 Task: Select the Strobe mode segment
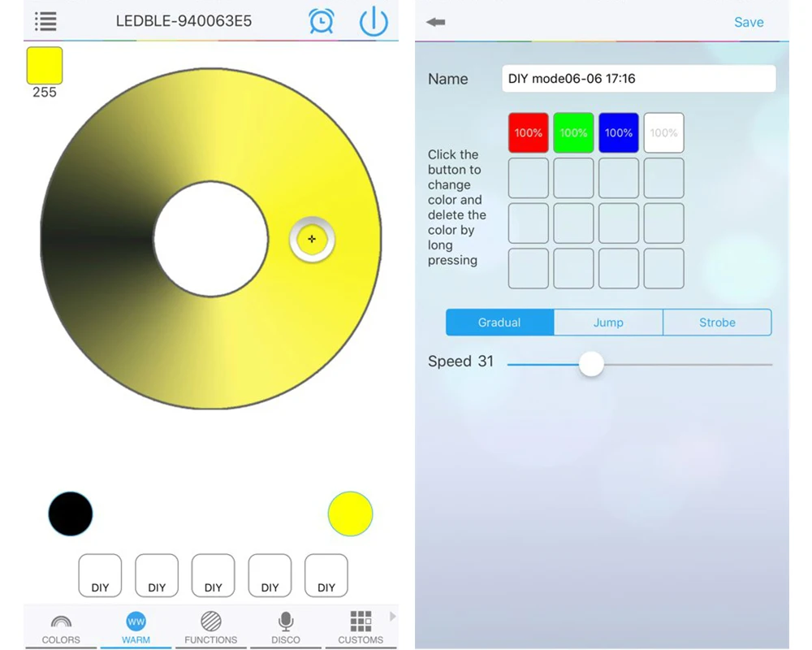[x=717, y=323]
